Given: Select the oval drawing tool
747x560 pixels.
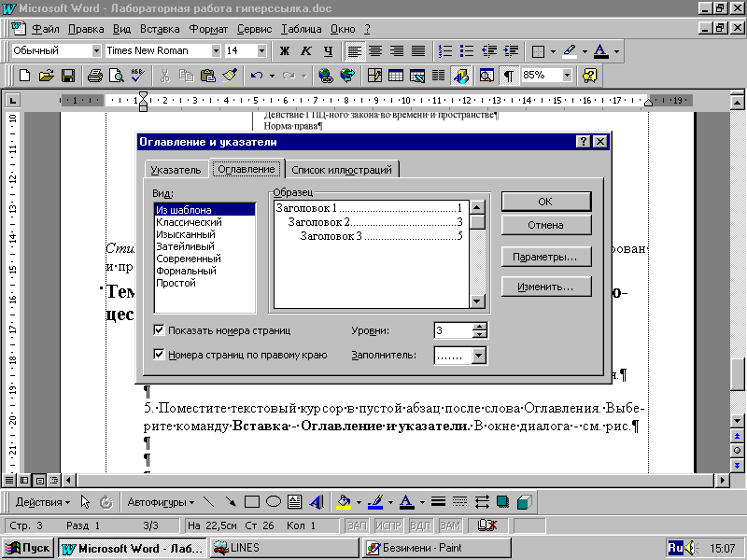Looking at the screenshot, I should [x=274, y=502].
